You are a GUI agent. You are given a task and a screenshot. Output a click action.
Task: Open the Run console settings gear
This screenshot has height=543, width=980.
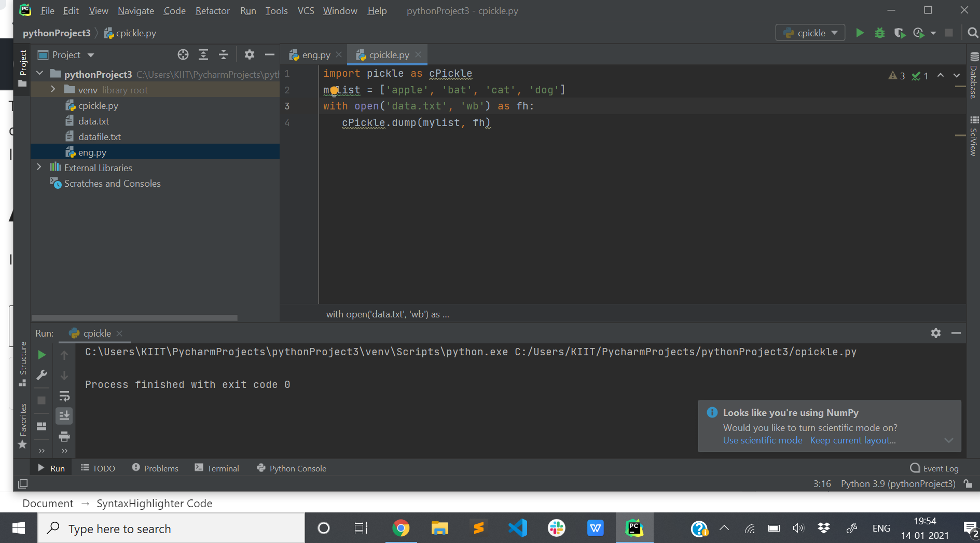[936, 333]
